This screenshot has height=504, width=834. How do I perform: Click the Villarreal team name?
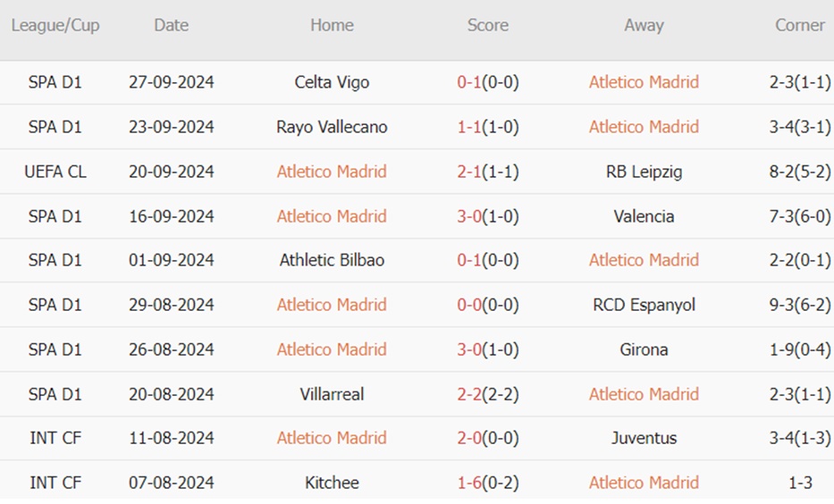click(x=332, y=394)
